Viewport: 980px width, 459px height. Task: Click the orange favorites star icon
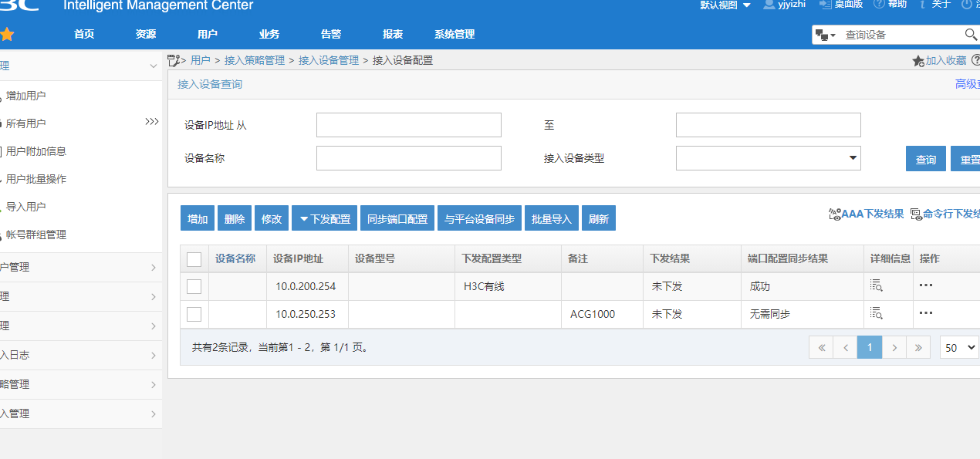pyautogui.click(x=7, y=34)
